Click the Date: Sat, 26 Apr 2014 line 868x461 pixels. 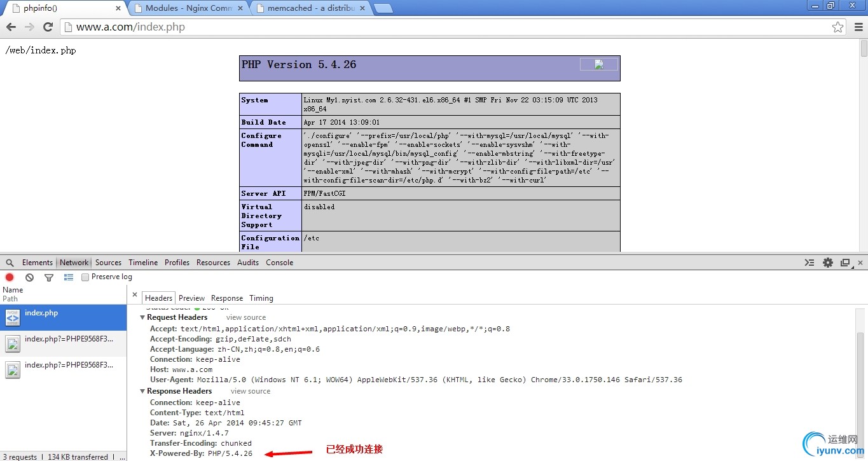pos(226,423)
